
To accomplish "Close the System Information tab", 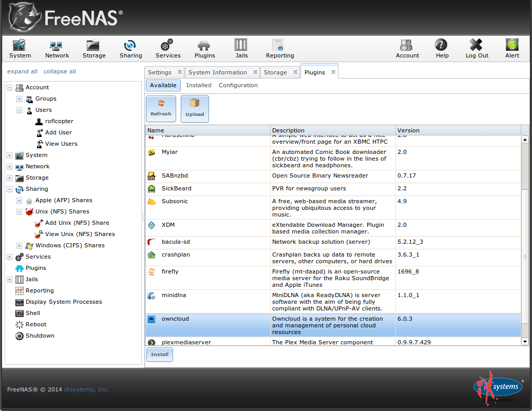I will [x=255, y=72].
